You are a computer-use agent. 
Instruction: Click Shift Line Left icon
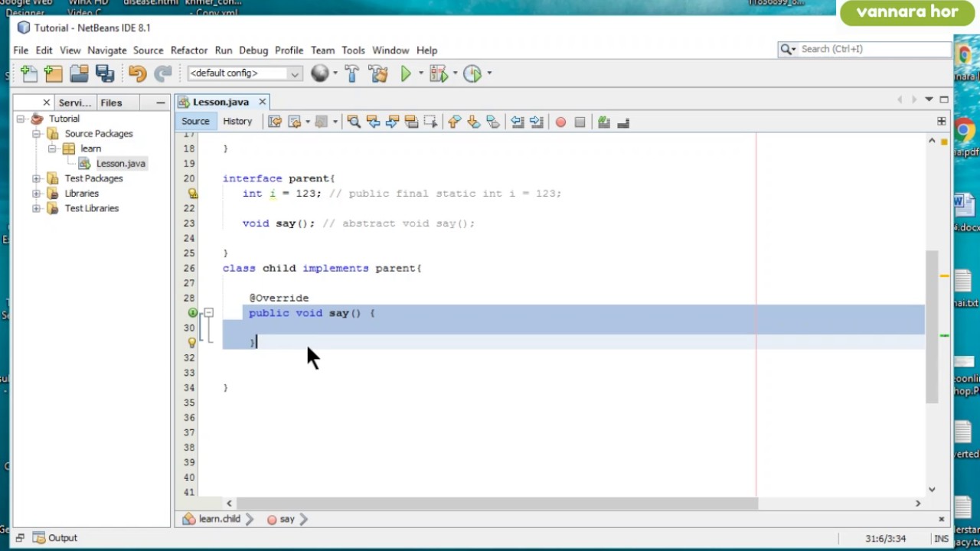(517, 122)
